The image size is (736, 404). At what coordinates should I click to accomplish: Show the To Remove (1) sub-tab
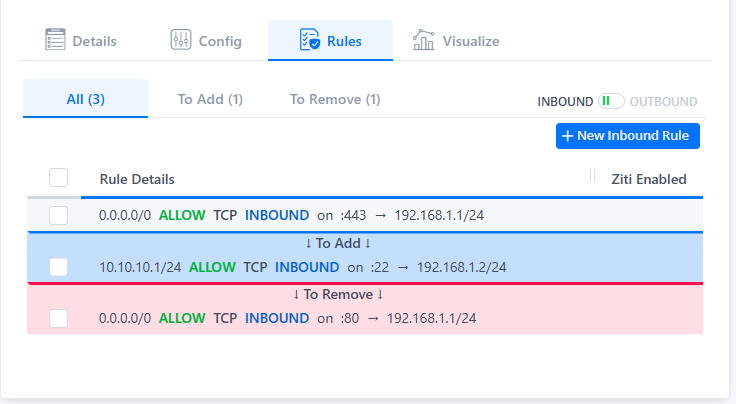coord(335,99)
